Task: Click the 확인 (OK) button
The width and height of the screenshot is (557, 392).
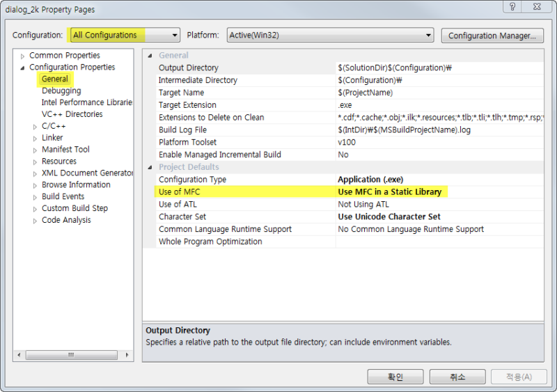Action: [395, 377]
